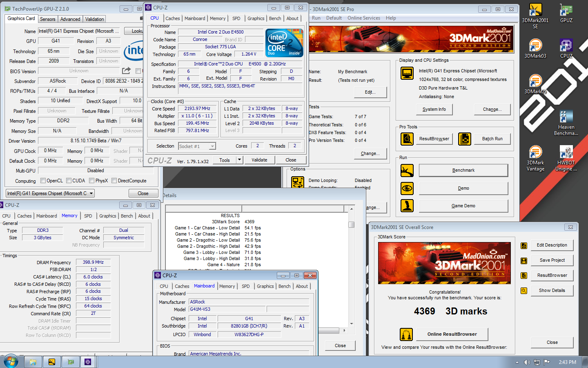Switch to Sensors tab in GPU-Z
Viewport: 588px width, 368px height.
pos(47,19)
